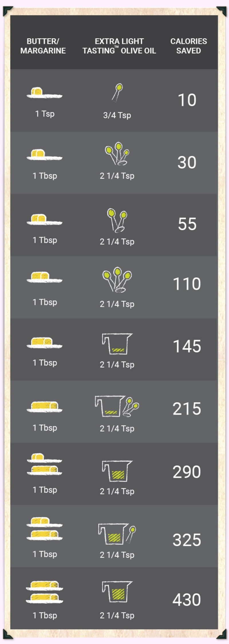Click the Calories Saved column header
Image resolution: width=229 pixels, height=644 pixels.
click(188, 46)
